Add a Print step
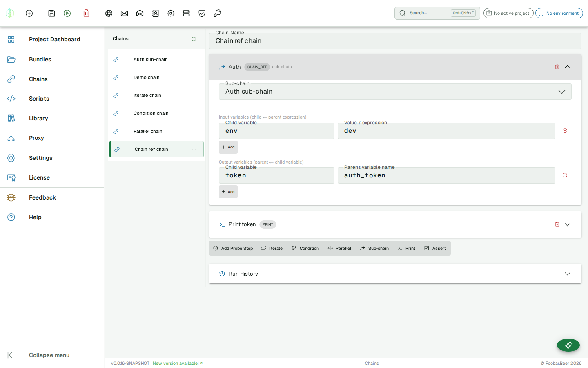Image resolution: width=588 pixels, height=368 pixels. coord(406,248)
